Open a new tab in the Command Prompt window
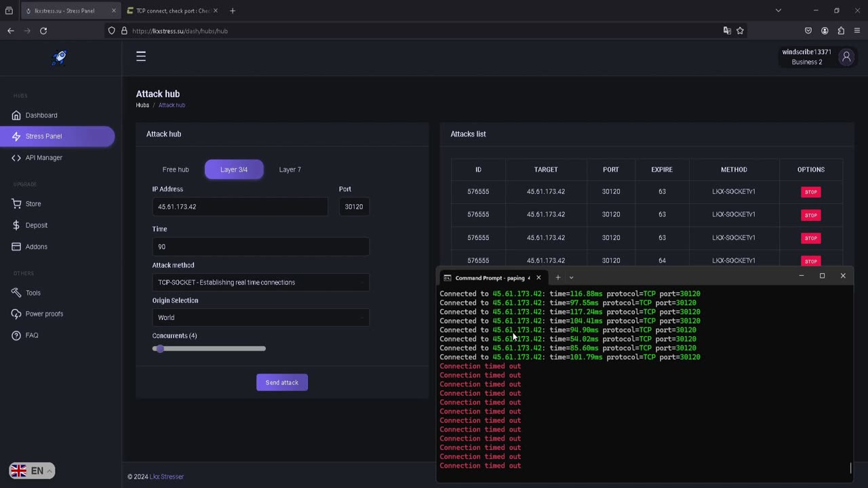This screenshot has height=488, width=868. coord(558,277)
